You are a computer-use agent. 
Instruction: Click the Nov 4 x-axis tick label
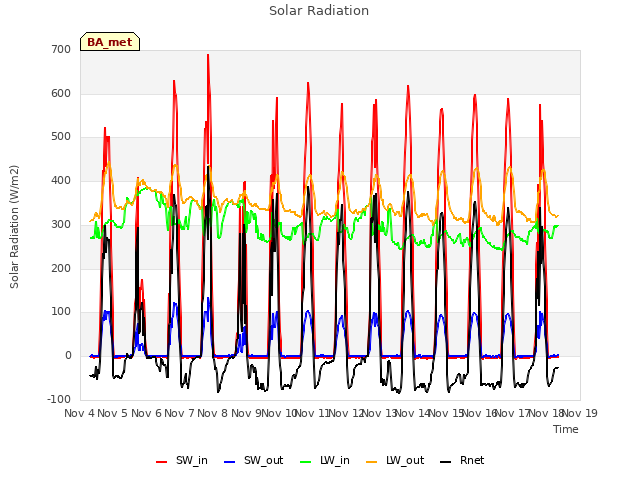point(79,413)
